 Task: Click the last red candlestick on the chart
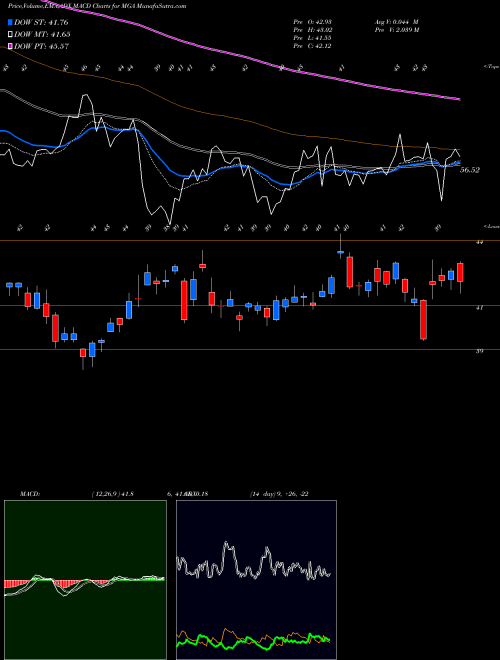point(460,272)
